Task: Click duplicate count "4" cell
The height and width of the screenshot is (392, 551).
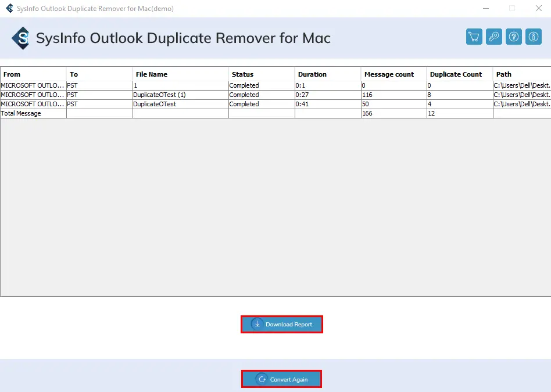Action: [x=460, y=104]
